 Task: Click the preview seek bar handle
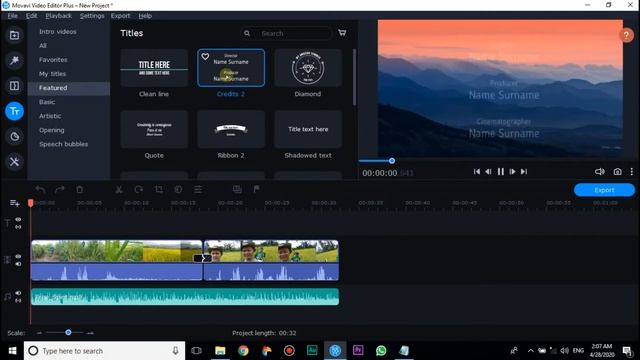(392, 161)
